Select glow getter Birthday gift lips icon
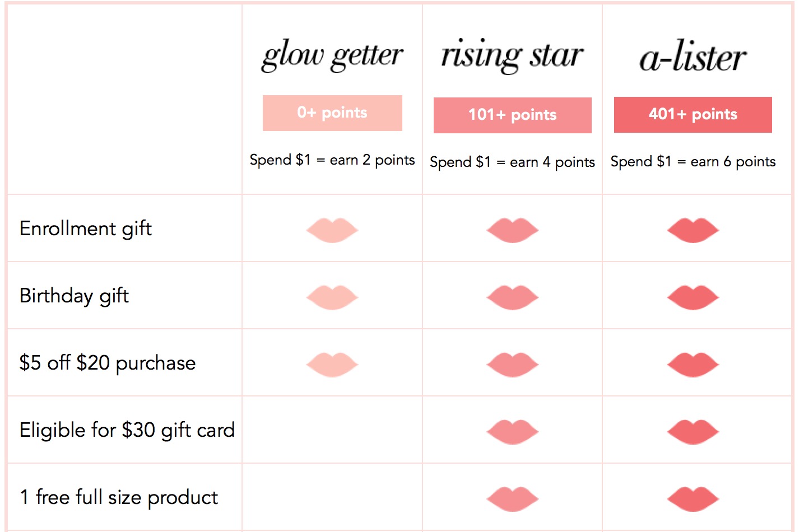Screen dimensions: 799x532 pyautogui.click(x=332, y=297)
